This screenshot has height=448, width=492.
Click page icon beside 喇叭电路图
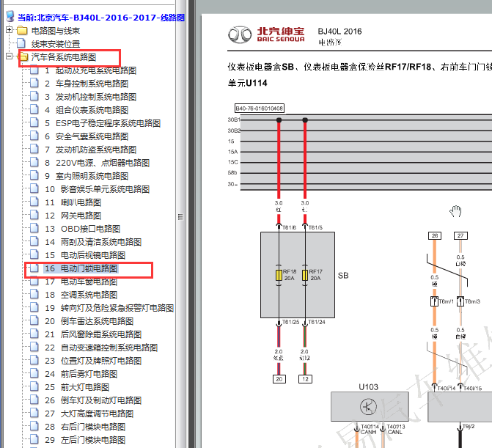pos(34,202)
